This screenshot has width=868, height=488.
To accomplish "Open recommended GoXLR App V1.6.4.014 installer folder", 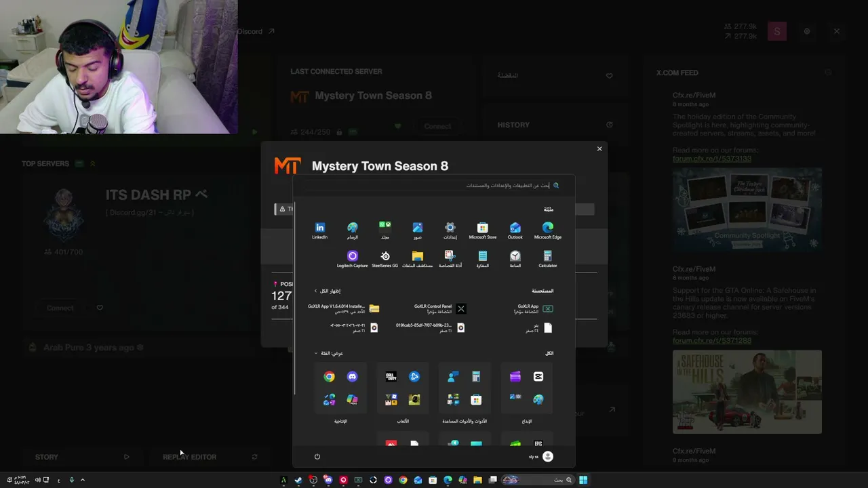I will coord(343,308).
